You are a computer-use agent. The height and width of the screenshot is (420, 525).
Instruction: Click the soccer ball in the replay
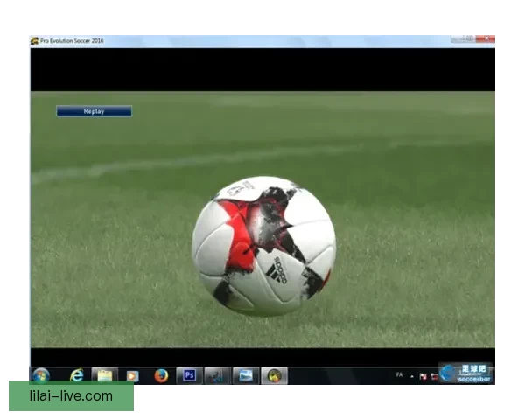(x=262, y=245)
